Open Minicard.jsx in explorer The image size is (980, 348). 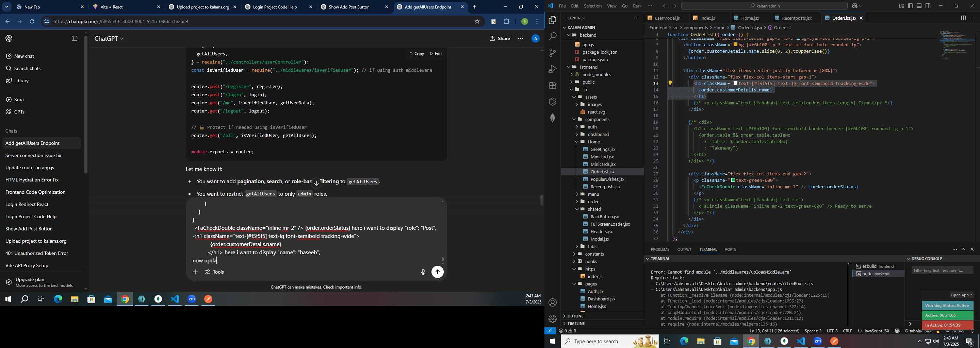602,157
